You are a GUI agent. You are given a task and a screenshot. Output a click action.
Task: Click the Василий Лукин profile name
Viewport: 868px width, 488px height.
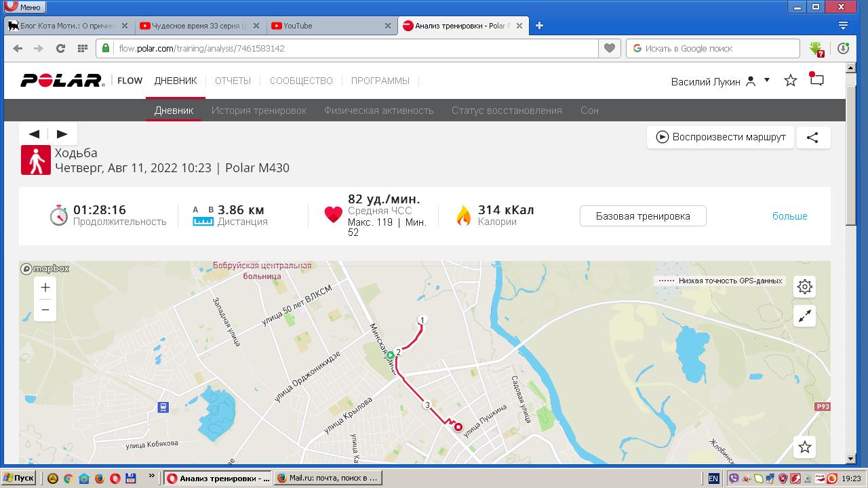pos(705,81)
